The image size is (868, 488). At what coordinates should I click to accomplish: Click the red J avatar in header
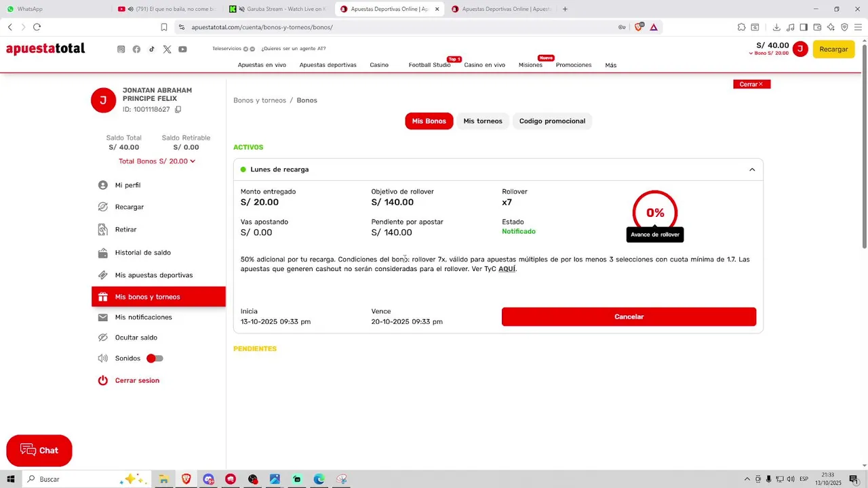[x=800, y=49]
